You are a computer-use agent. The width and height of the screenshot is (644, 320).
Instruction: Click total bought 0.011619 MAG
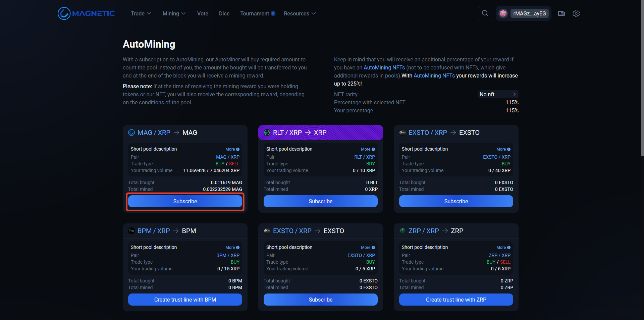point(226,182)
